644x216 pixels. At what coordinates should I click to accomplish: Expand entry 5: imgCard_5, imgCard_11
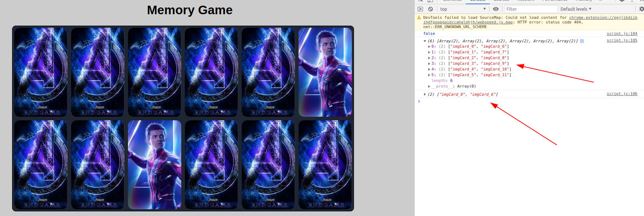pyautogui.click(x=429, y=75)
